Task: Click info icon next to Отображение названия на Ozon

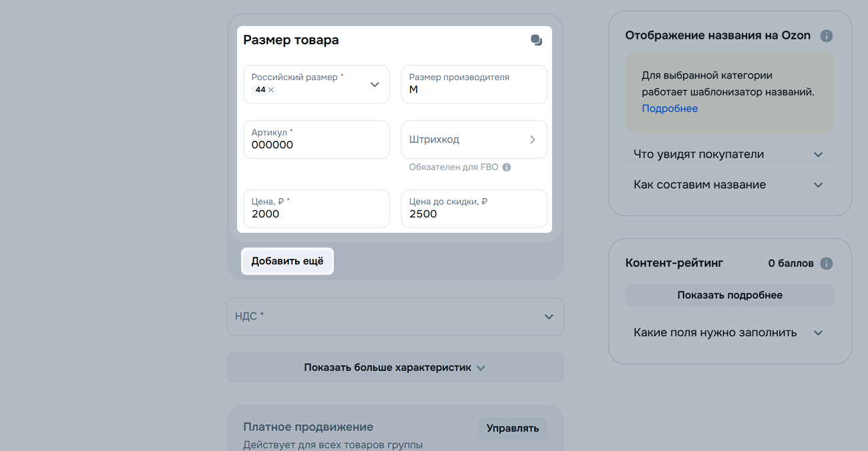Action: pyautogui.click(x=826, y=36)
